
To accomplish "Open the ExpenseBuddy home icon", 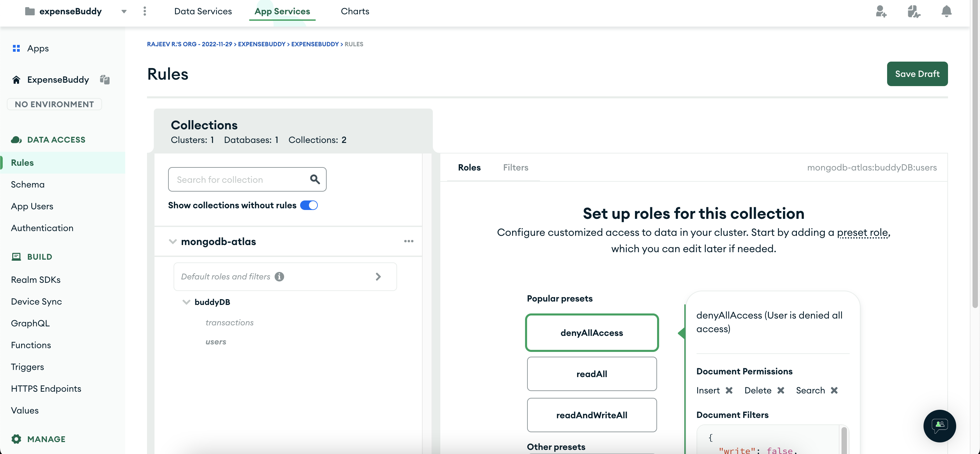I will pos(16,80).
